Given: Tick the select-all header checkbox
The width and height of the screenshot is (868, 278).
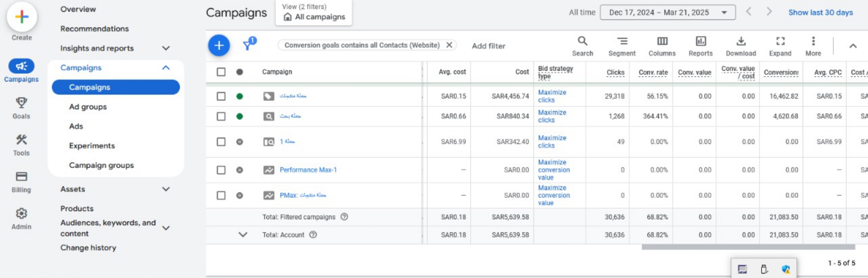Looking at the screenshot, I should (x=221, y=72).
